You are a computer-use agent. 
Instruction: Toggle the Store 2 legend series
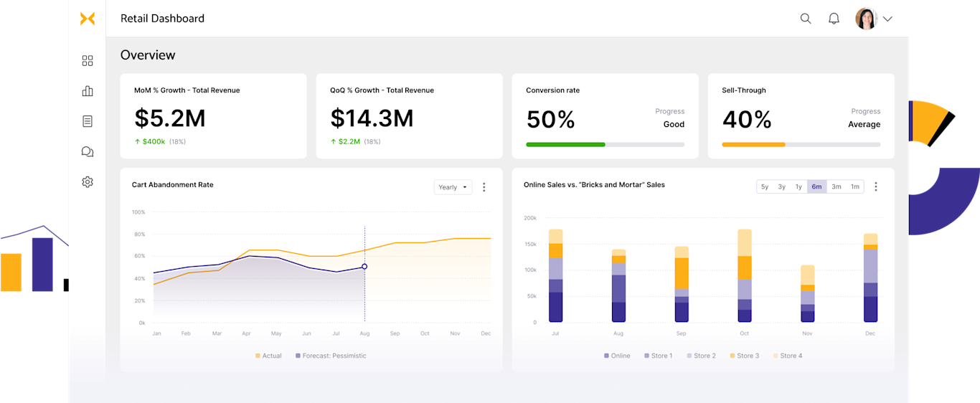click(701, 356)
